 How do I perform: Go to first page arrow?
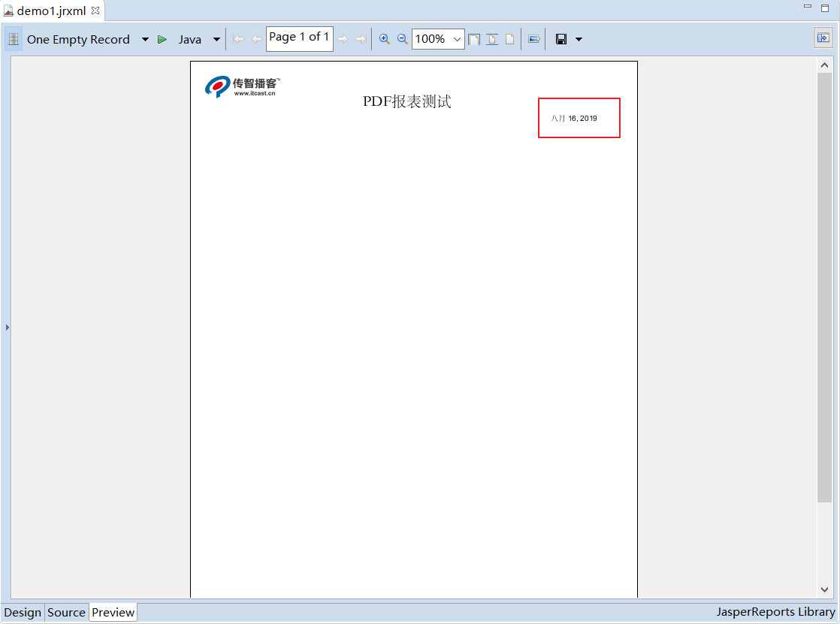pyautogui.click(x=239, y=39)
